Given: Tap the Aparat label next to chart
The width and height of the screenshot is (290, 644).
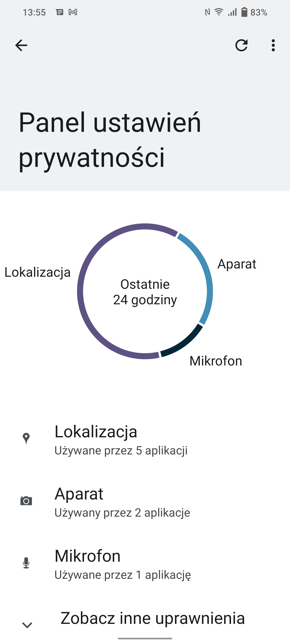Looking at the screenshot, I should coord(237,264).
